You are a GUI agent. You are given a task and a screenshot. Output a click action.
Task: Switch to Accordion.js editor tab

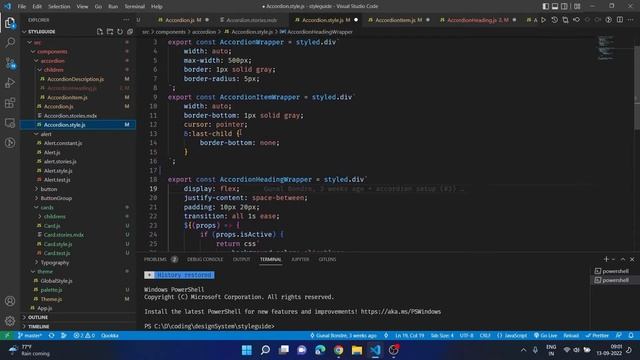(179, 20)
